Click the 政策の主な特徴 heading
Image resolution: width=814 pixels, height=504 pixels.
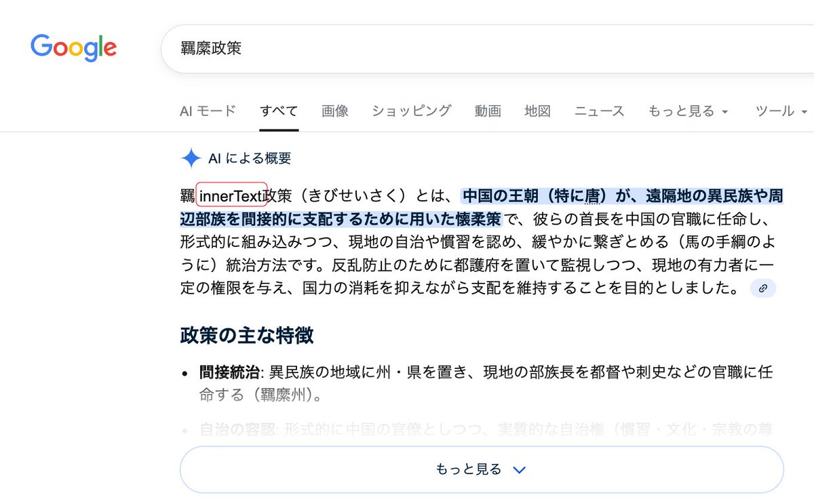(x=246, y=335)
